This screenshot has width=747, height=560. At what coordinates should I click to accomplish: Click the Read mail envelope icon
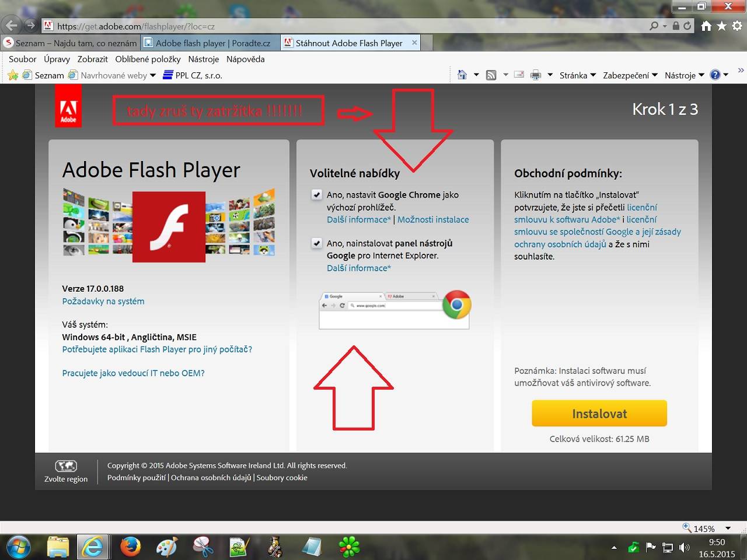coord(519,75)
